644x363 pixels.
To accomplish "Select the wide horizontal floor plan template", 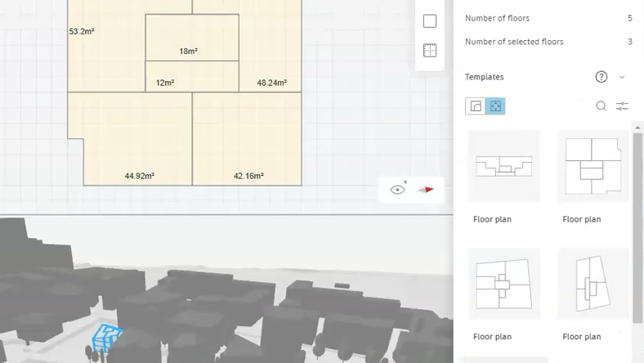I will point(504,167).
